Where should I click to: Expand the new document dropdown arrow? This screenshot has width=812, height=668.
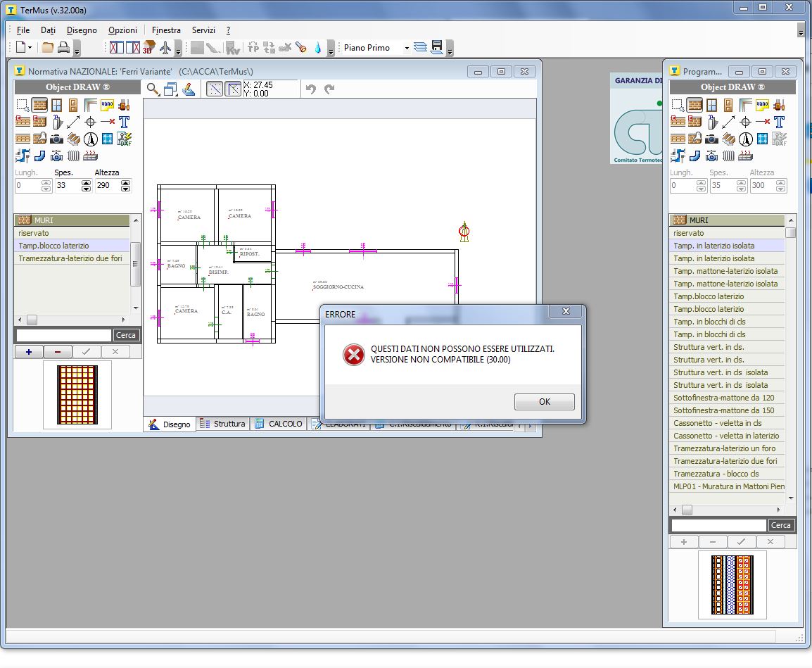click(30, 48)
